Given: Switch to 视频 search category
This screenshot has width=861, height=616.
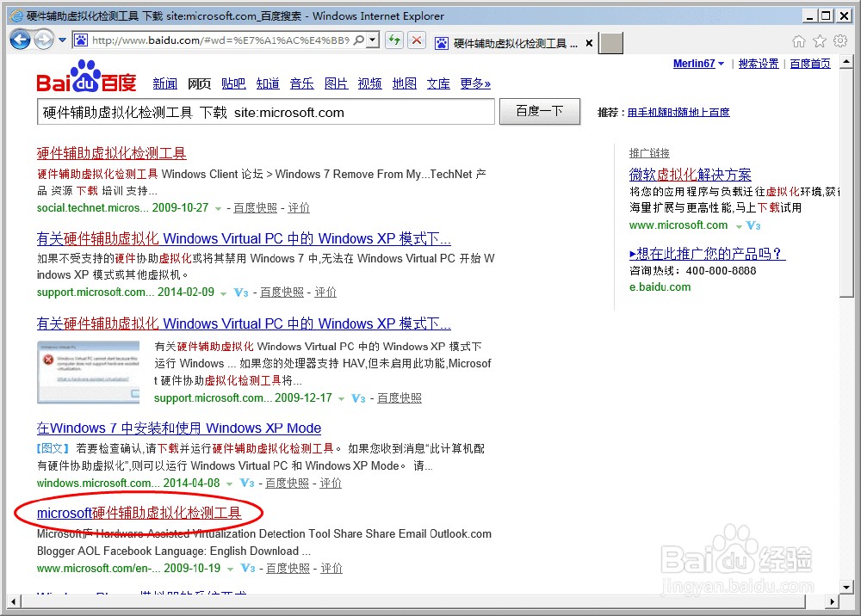Looking at the screenshot, I should pos(369,83).
